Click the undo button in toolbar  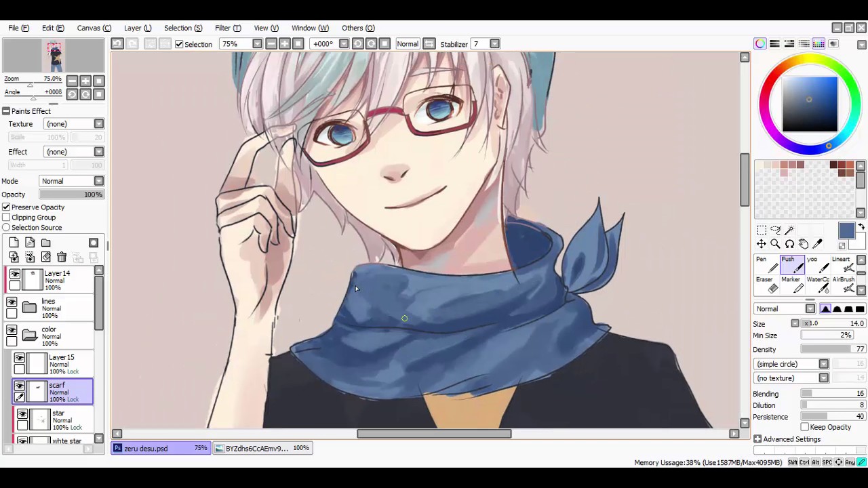(117, 44)
